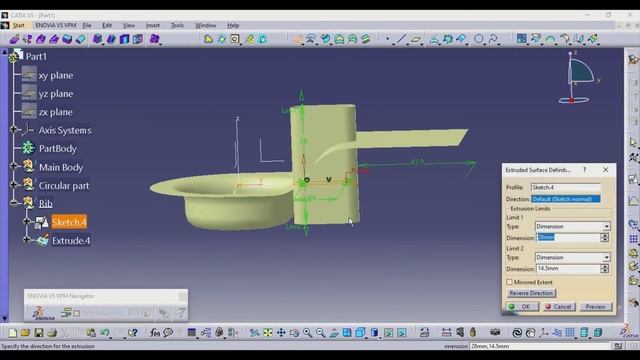Select the Point creation tool
The width and height of the screenshot is (640, 360).
click(x=388, y=39)
